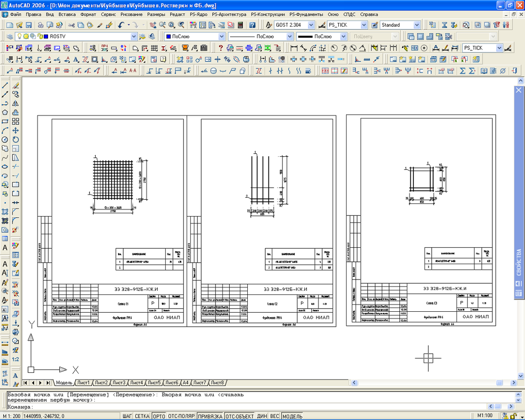Click blue swatch in ПоСлою color box
The height and width of the screenshot is (420, 525).
[x=169, y=36]
